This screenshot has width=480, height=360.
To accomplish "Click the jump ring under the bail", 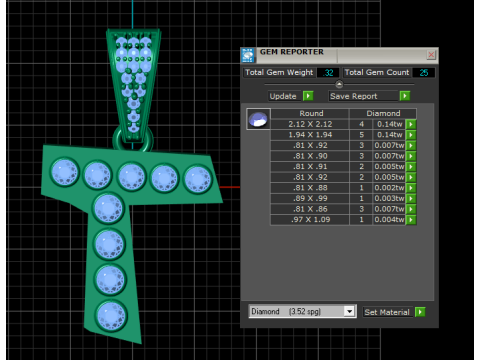I will pos(133,139).
